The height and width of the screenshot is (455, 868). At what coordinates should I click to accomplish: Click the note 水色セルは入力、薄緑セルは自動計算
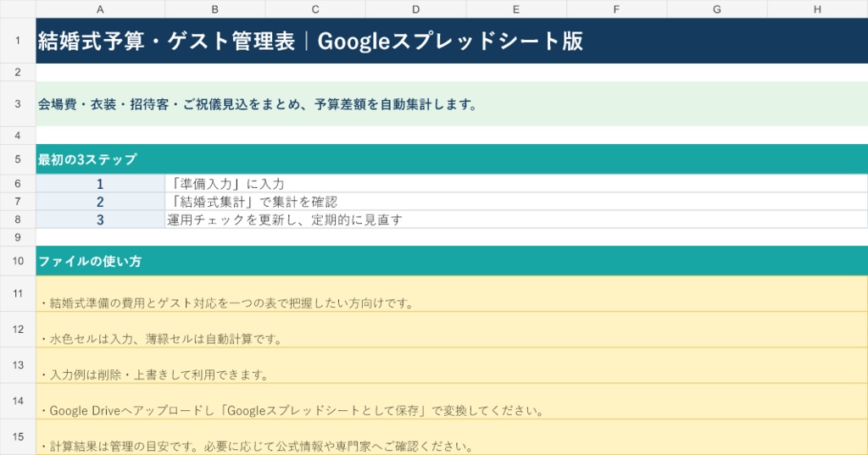452,330
